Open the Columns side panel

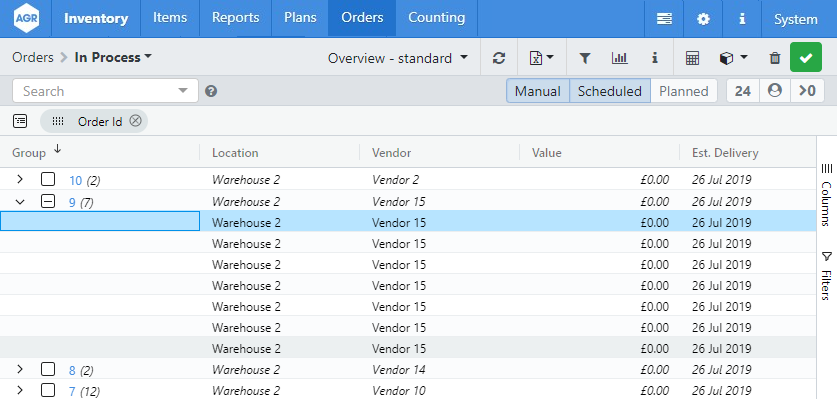pos(826,195)
